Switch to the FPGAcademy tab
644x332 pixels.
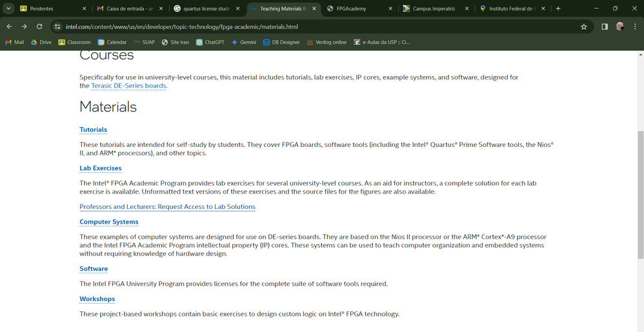pos(360,8)
